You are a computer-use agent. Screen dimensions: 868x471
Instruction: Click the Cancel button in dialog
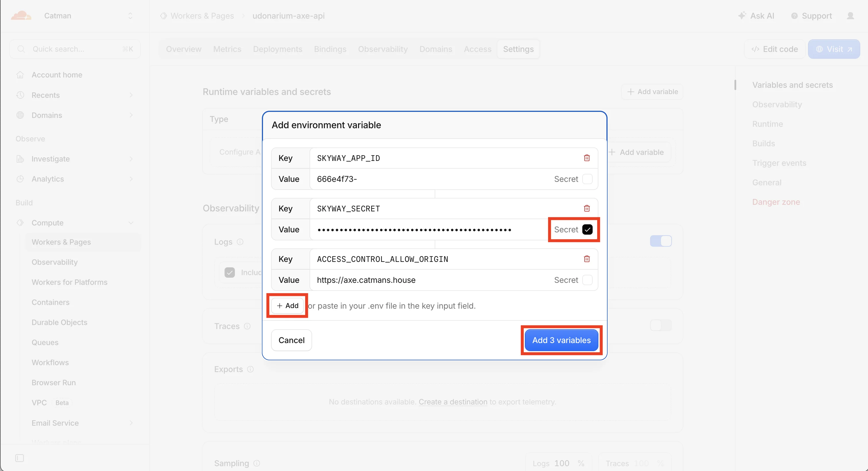(291, 340)
